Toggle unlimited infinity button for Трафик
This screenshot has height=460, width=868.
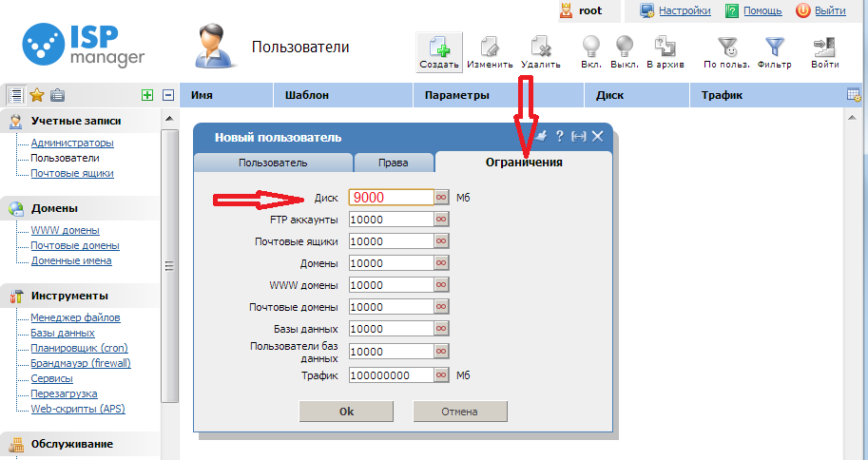pyautogui.click(x=441, y=375)
